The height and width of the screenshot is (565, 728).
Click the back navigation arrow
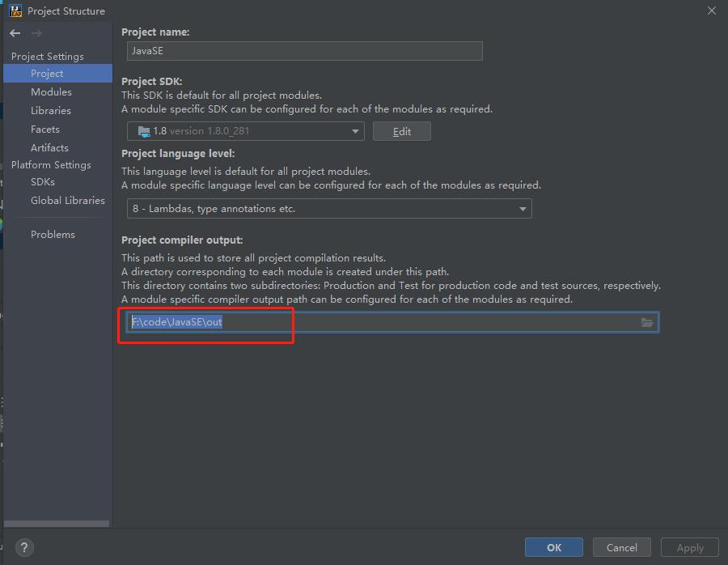(x=15, y=33)
